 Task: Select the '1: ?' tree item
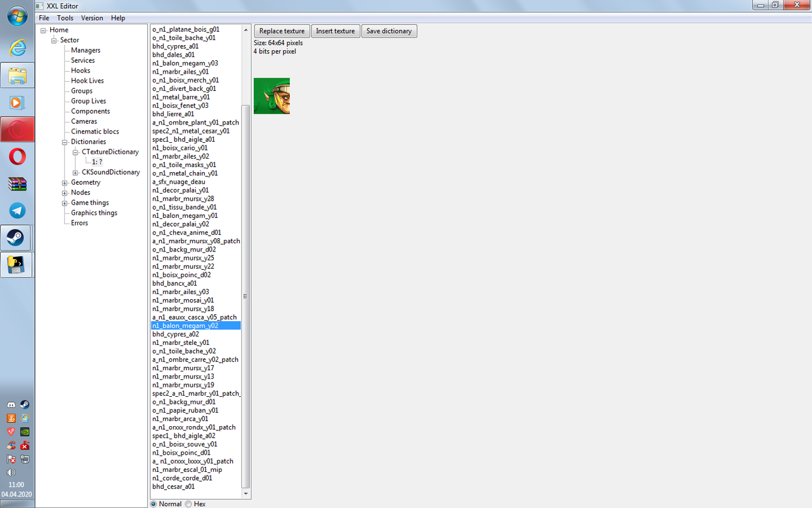[98, 162]
